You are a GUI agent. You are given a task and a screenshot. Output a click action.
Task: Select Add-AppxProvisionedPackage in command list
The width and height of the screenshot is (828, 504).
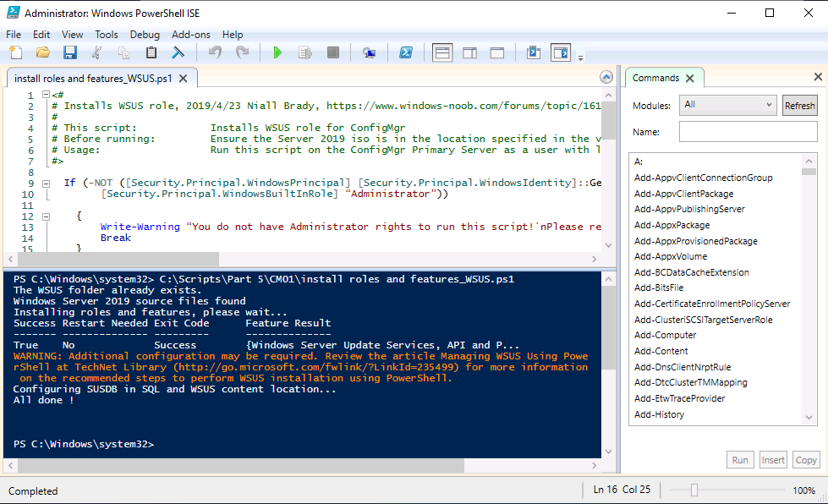point(695,241)
